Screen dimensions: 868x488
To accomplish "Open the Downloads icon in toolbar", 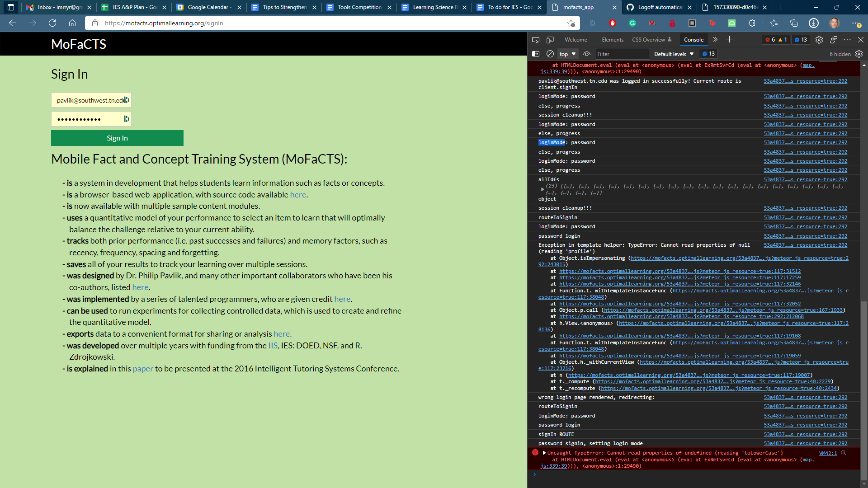I will point(813,23).
